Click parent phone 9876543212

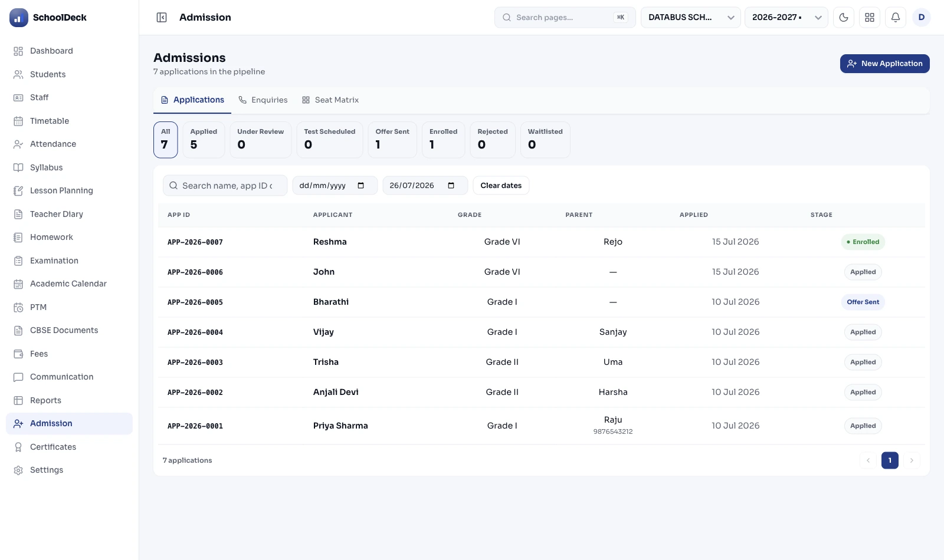click(x=613, y=432)
